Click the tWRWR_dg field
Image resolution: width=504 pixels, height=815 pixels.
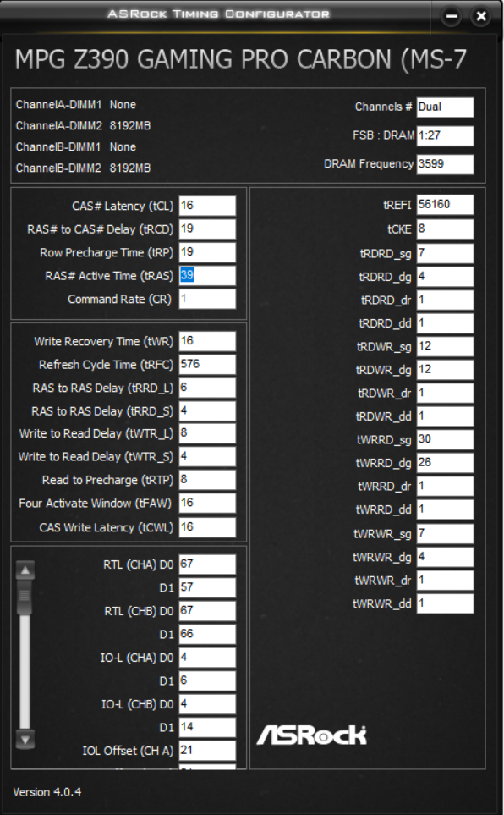pyautogui.click(x=446, y=557)
